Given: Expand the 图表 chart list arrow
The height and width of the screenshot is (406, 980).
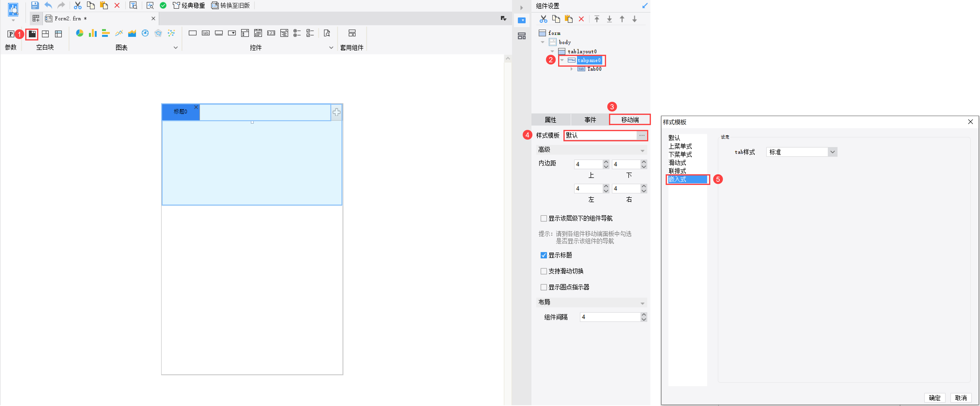Looking at the screenshot, I should (x=175, y=48).
